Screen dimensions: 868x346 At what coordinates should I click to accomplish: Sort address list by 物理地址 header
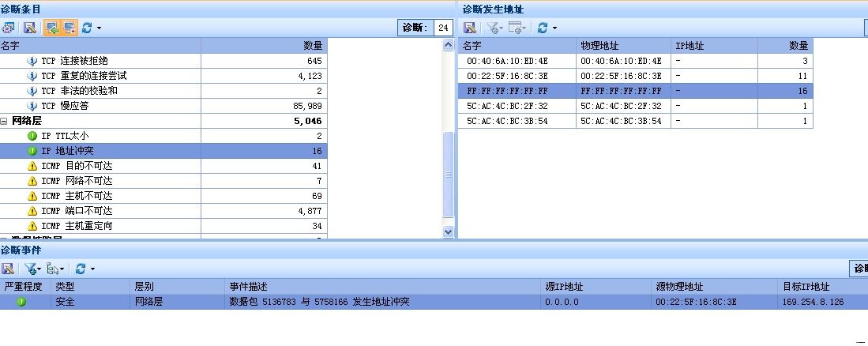point(623,45)
